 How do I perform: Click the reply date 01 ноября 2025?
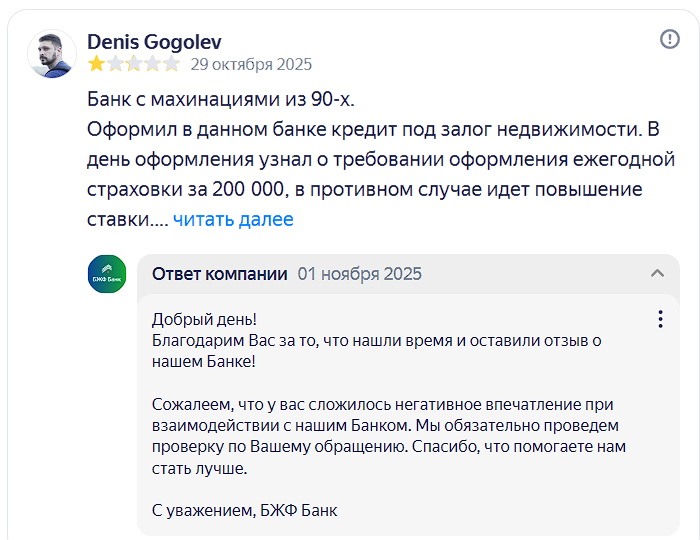point(359,274)
